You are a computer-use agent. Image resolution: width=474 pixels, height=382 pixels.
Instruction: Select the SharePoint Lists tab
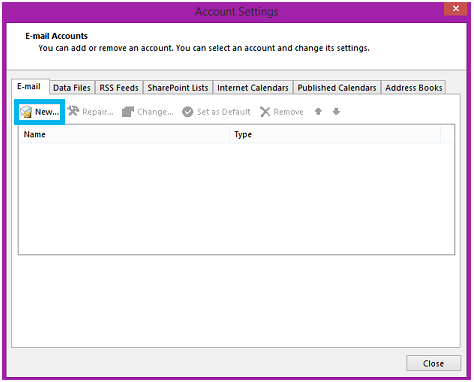[x=178, y=88]
